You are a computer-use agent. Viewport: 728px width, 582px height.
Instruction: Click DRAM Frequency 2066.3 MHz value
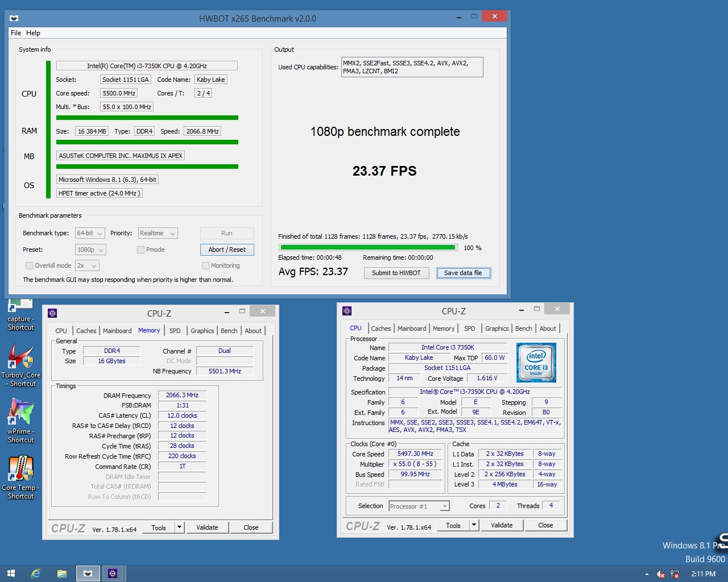(182, 395)
